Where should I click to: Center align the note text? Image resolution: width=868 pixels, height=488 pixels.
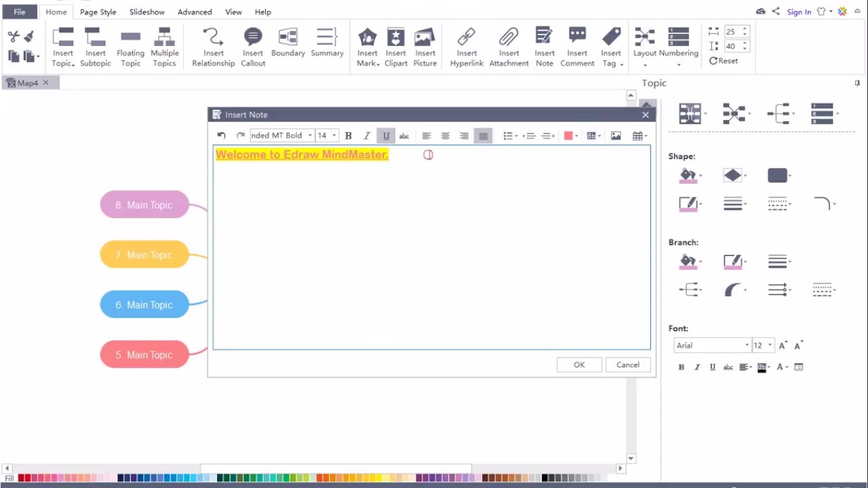coord(446,136)
